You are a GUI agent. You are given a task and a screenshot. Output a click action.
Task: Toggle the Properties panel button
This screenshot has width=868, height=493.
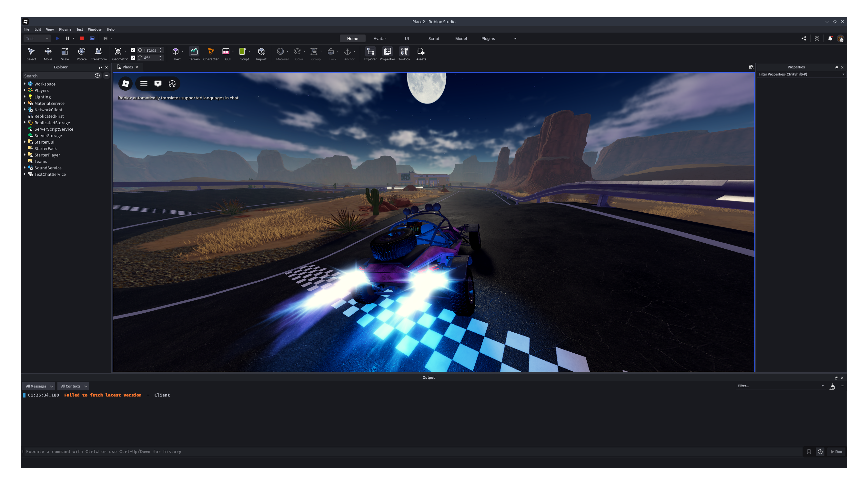coord(387,54)
